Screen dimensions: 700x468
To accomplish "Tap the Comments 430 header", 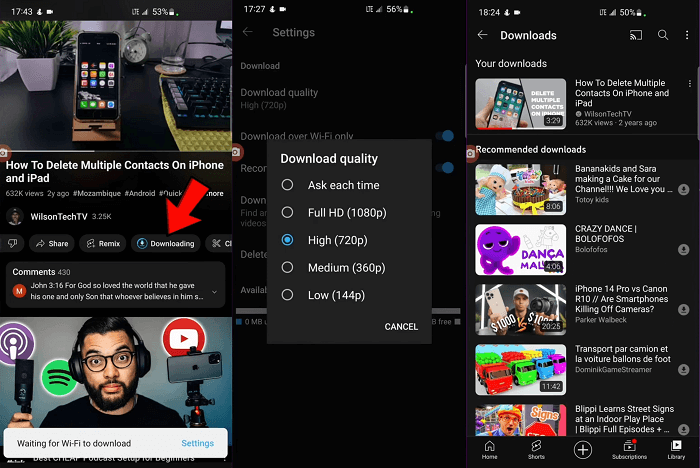I will pyautogui.click(x=41, y=272).
